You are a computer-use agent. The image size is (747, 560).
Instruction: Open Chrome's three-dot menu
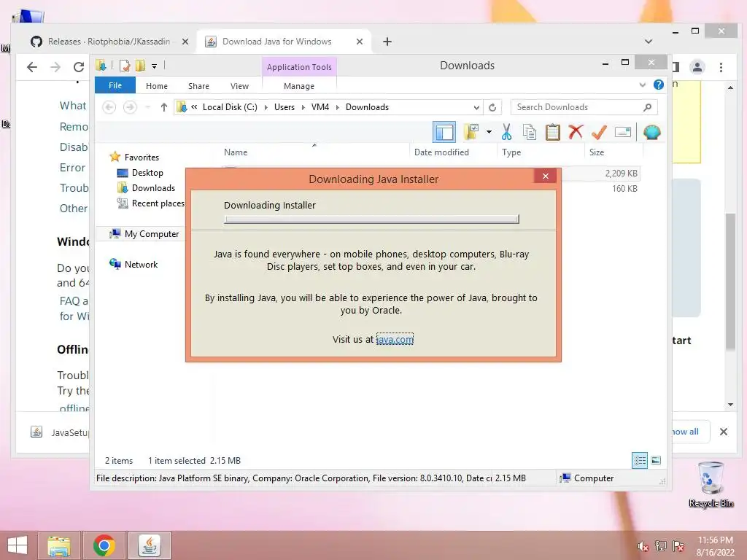point(721,67)
